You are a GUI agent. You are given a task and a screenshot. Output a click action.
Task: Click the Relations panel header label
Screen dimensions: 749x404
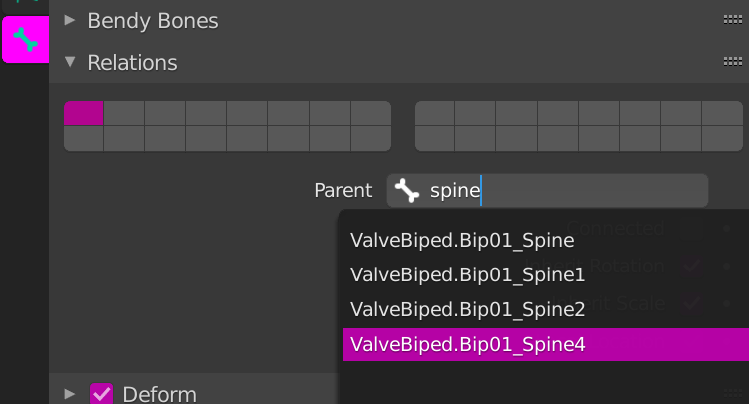point(132,63)
